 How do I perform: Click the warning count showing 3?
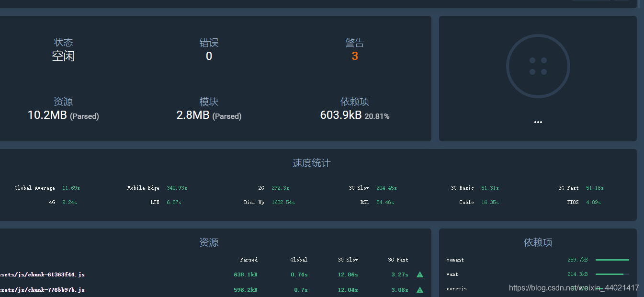(355, 56)
